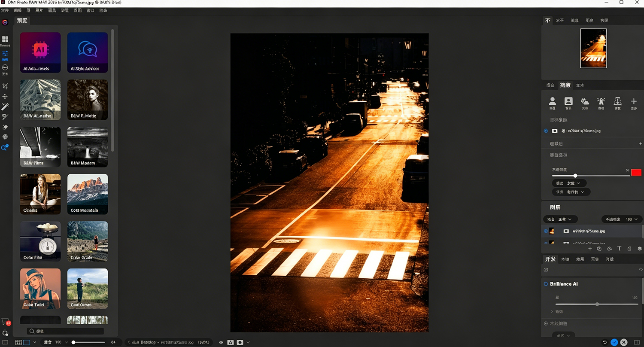Select the fingerprint refine tool
644x347 pixels.
[x=5, y=137]
